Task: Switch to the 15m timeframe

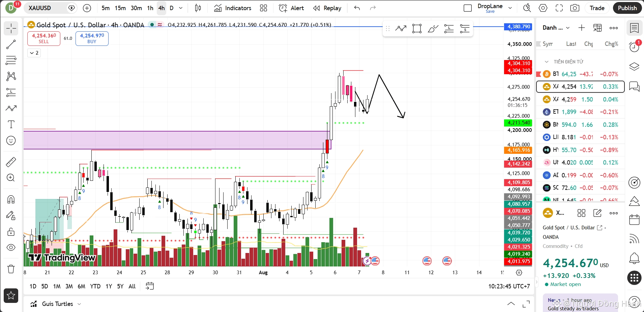Action: click(x=120, y=8)
